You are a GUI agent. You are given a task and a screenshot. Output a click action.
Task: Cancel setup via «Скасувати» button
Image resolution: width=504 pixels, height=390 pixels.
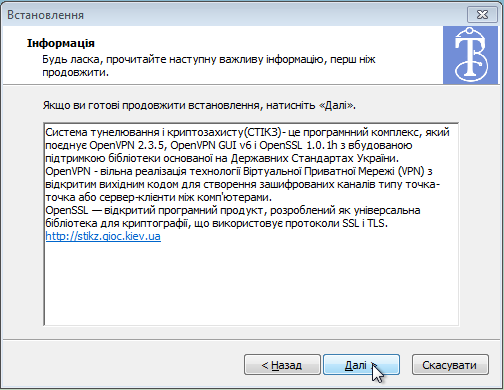click(x=450, y=365)
